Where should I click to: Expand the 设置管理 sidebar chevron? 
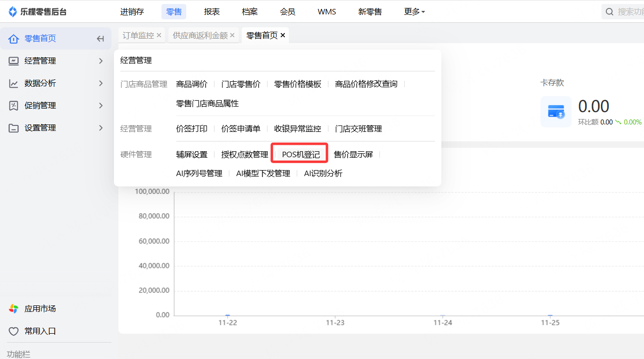pyautogui.click(x=101, y=128)
